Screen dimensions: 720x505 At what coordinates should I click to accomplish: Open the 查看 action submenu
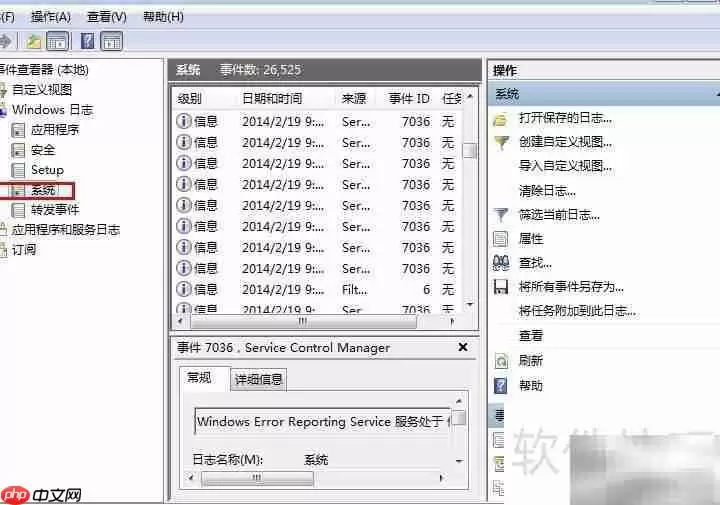coord(531,336)
